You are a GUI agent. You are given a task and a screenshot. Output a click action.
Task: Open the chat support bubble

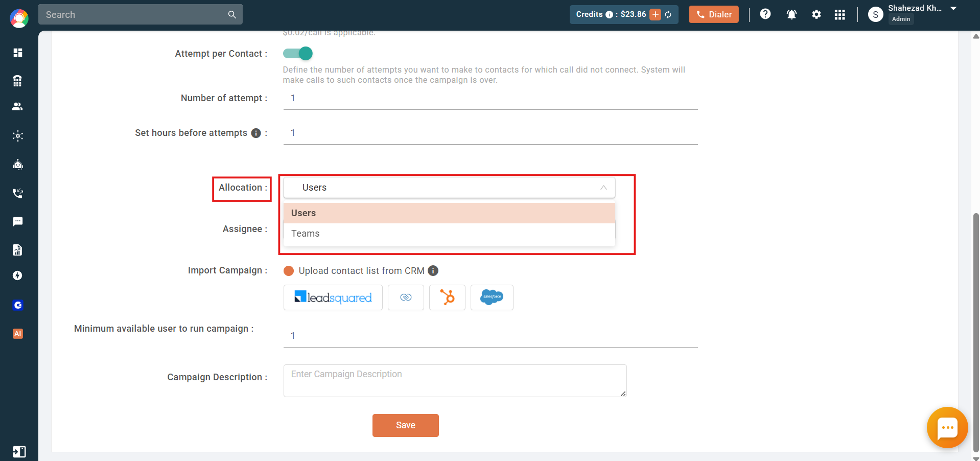(947, 428)
